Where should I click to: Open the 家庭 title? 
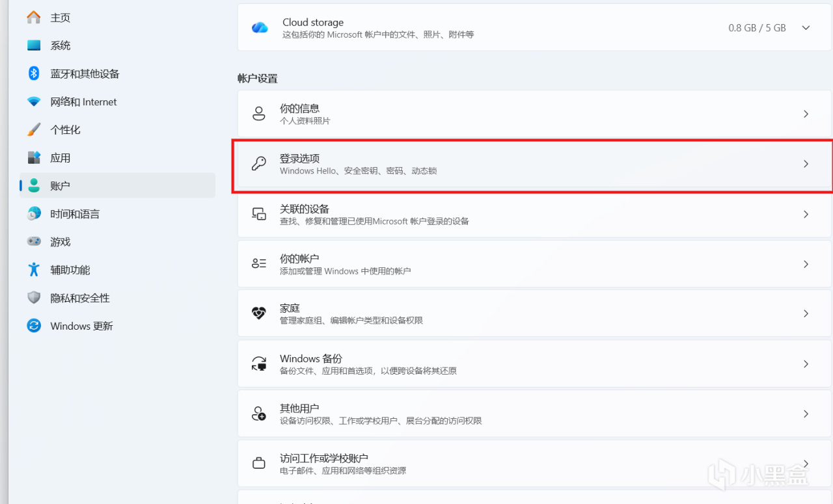[x=290, y=308]
